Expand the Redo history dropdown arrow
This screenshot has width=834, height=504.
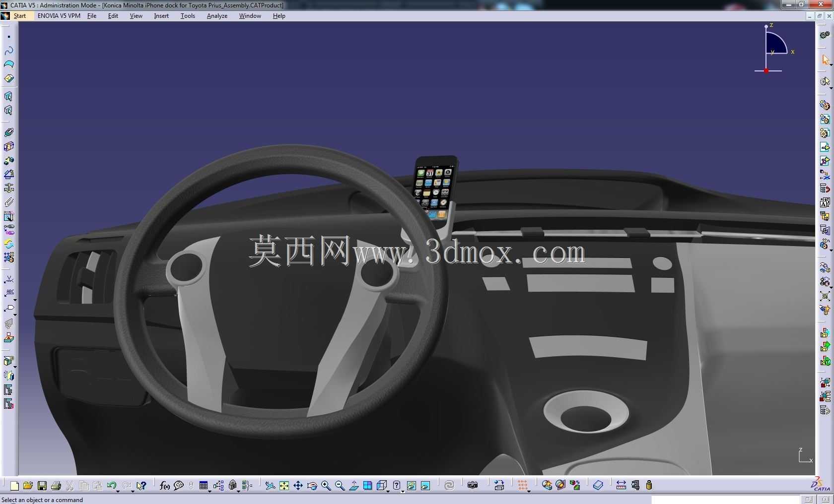pos(133,491)
